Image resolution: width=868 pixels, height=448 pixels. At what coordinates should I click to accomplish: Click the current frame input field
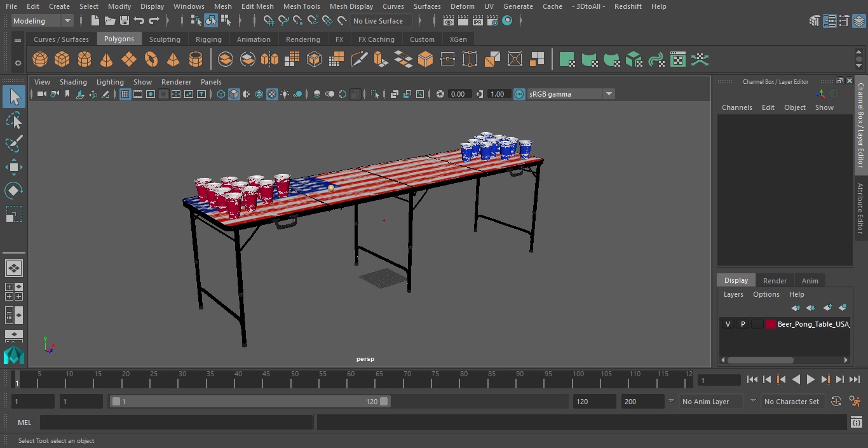(719, 380)
